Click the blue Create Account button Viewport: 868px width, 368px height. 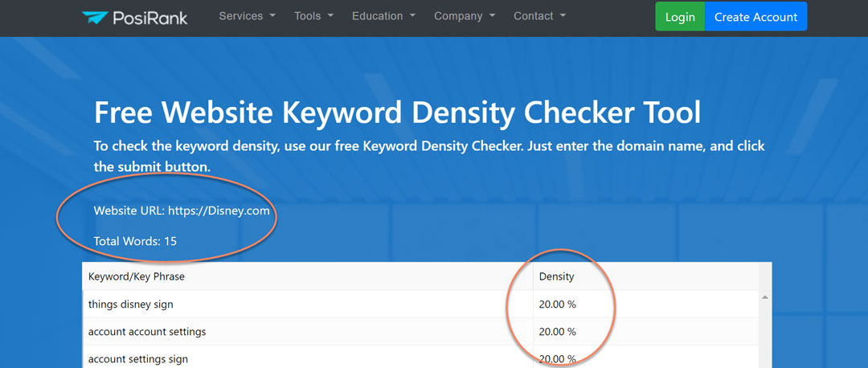coord(755,17)
